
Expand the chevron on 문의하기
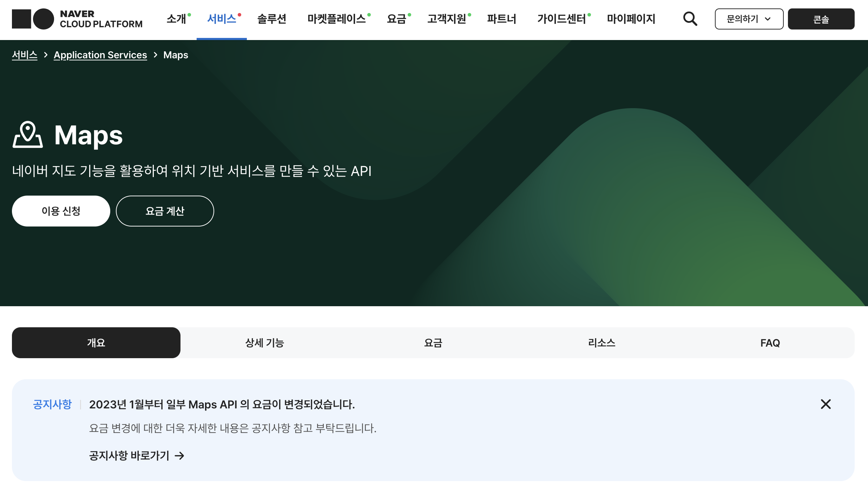tap(768, 20)
